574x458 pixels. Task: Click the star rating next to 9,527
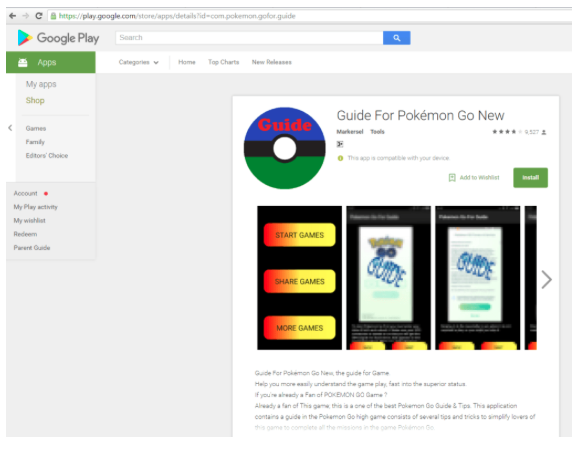coord(507,132)
